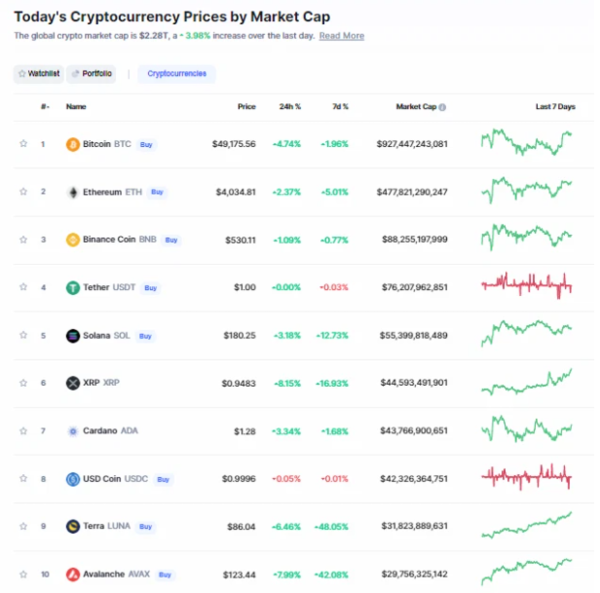Click the XRP logo icon
Screen dimensions: 600x593
(x=72, y=383)
